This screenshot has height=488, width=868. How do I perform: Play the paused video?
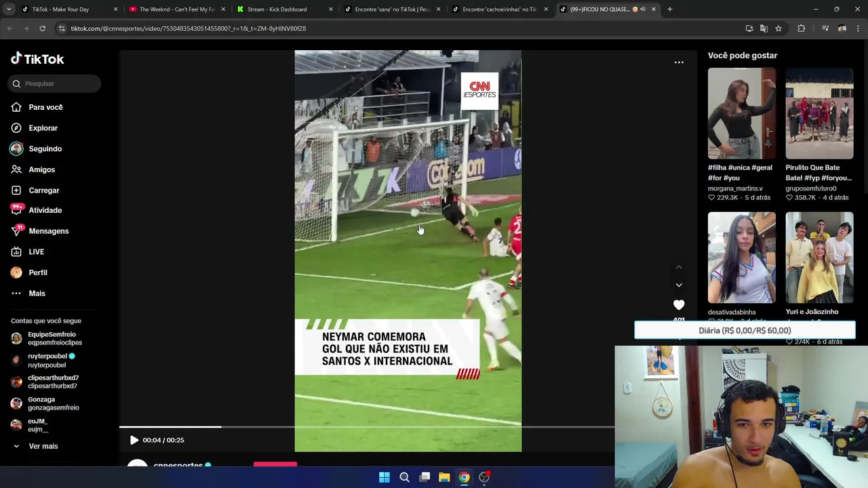point(134,440)
